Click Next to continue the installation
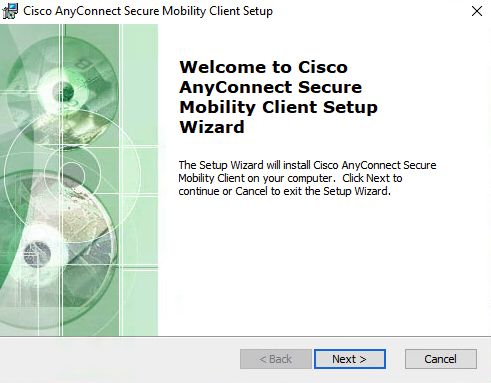 pos(350,359)
